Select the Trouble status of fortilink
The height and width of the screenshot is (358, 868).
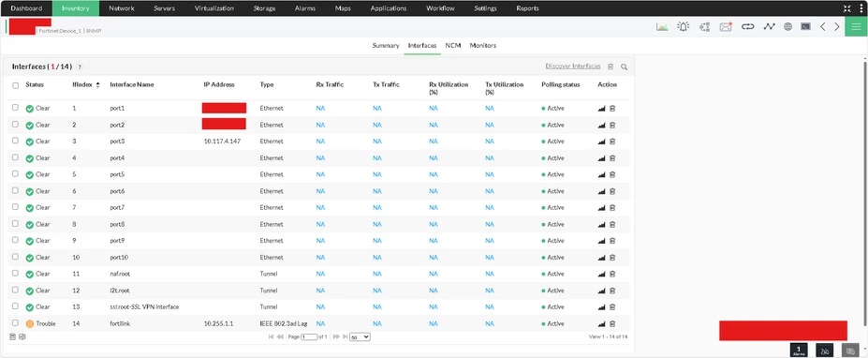[x=40, y=323]
